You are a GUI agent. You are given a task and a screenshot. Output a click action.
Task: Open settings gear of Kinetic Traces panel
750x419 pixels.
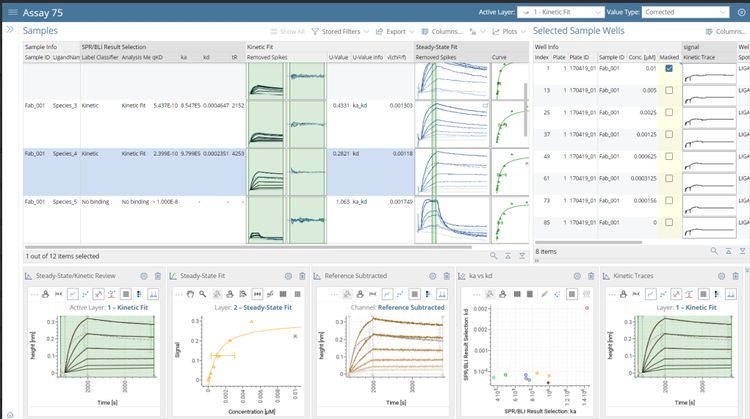pos(723,275)
